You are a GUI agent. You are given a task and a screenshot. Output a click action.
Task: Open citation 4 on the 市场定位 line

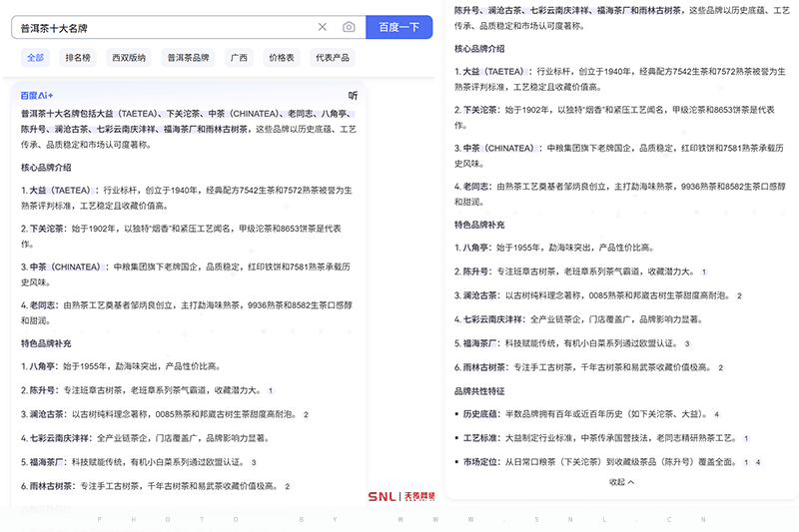click(758, 462)
